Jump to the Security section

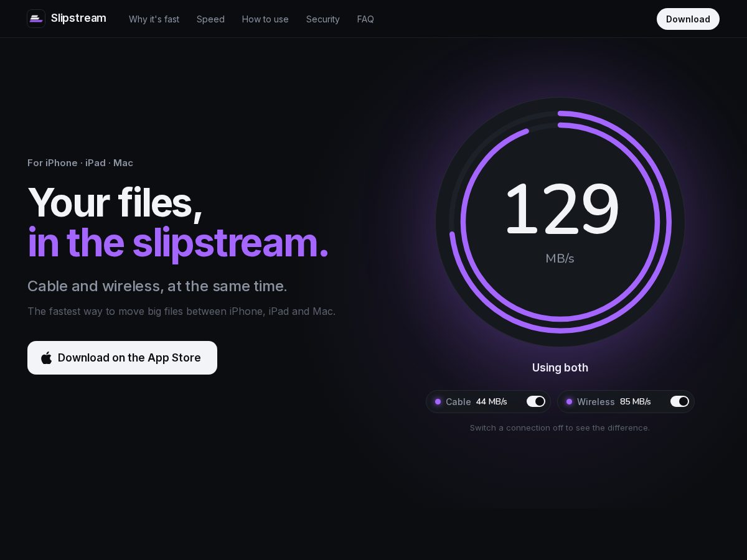[x=323, y=19]
